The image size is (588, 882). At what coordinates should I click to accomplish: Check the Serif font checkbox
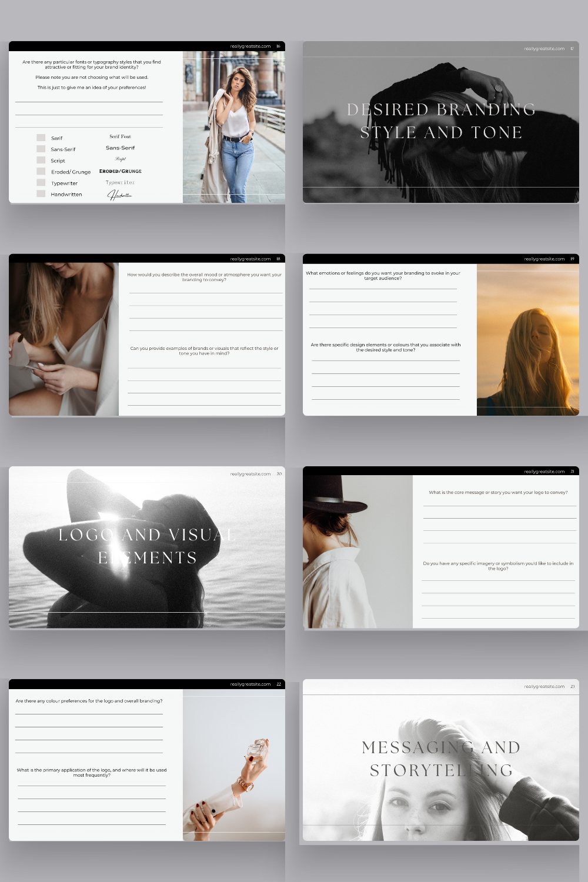point(41,138)
